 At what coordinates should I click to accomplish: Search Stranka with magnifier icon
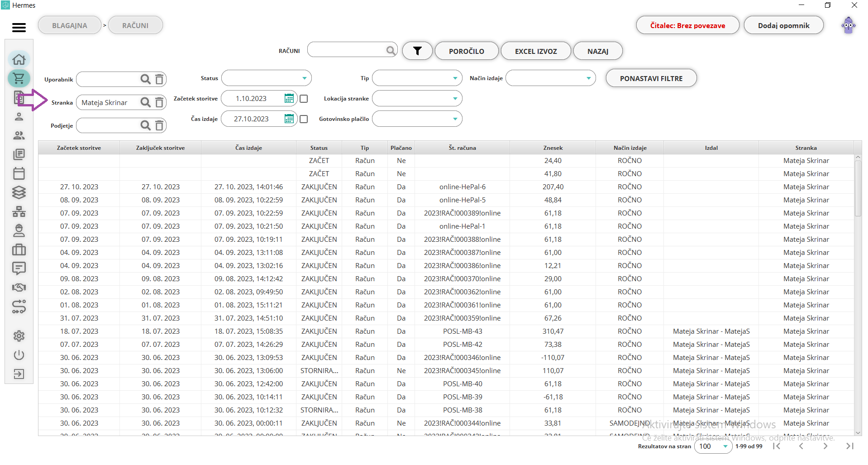145,102
